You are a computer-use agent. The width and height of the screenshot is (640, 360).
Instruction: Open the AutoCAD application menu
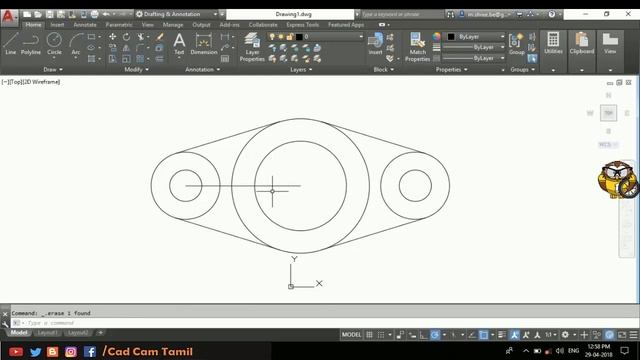click(9, 17)
